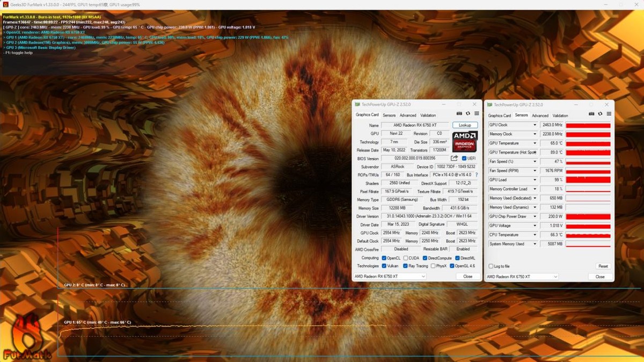Click the screenshot camera icon in the Graphics Card window
Viewport: 644px width, 362px height.
(x=459, y=114)
